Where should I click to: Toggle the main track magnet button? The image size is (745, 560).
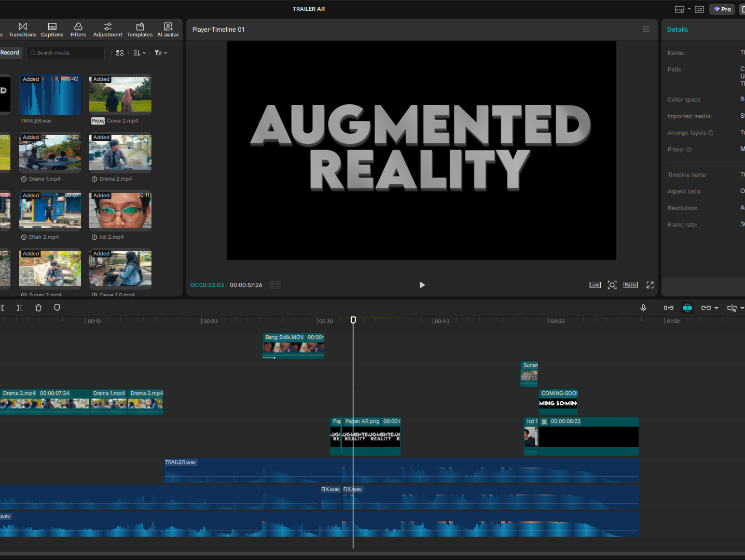pyautogui.click(x=669, y=308)
